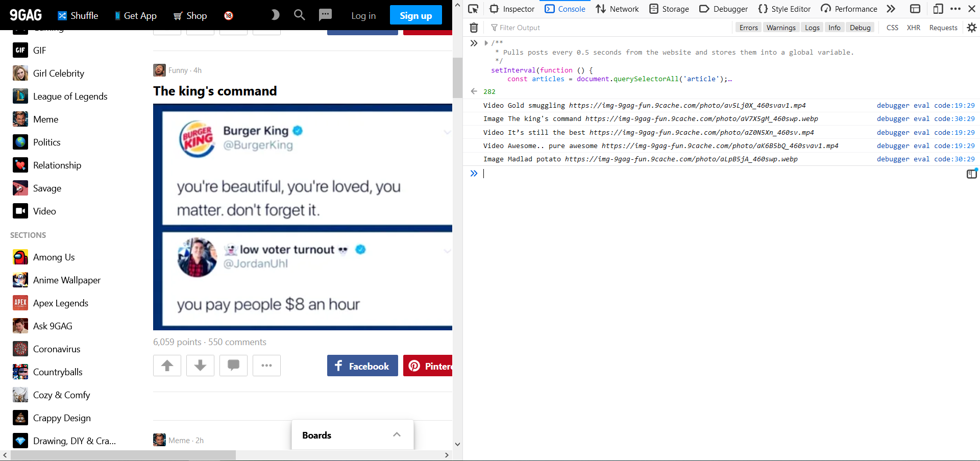Click the 18+ badge icon in header

click(x=229, y=16)
